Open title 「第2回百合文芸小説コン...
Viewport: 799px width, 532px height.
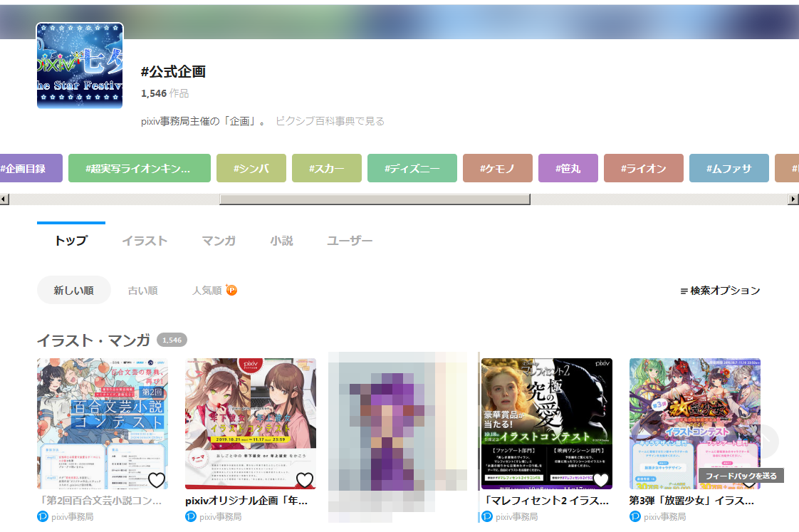(100, 501)
